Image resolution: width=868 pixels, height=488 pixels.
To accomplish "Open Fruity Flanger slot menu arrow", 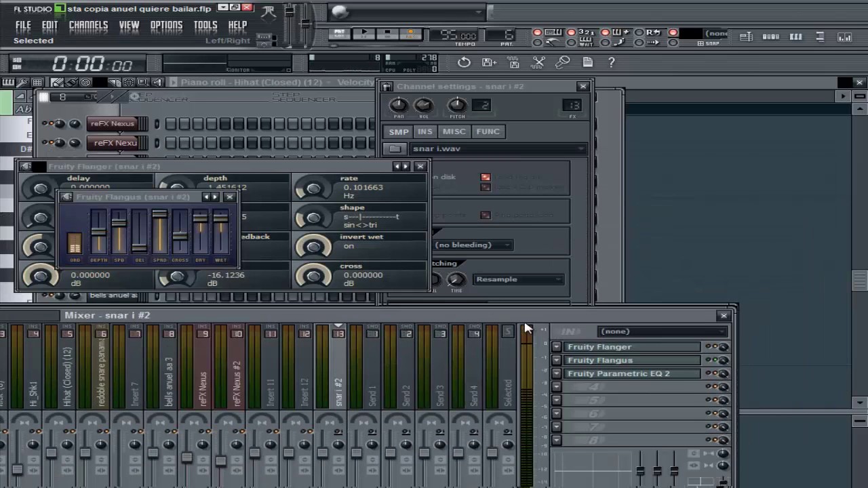I will [557, 347].
